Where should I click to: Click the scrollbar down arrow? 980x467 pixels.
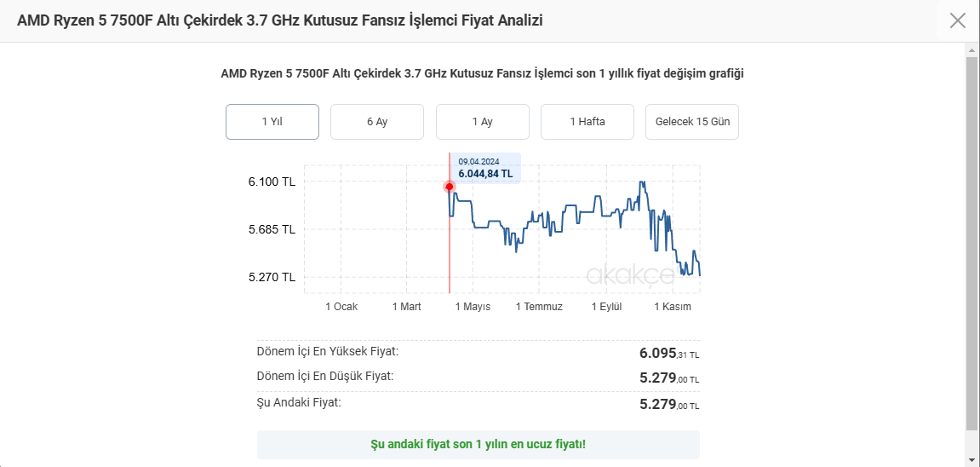971,459
